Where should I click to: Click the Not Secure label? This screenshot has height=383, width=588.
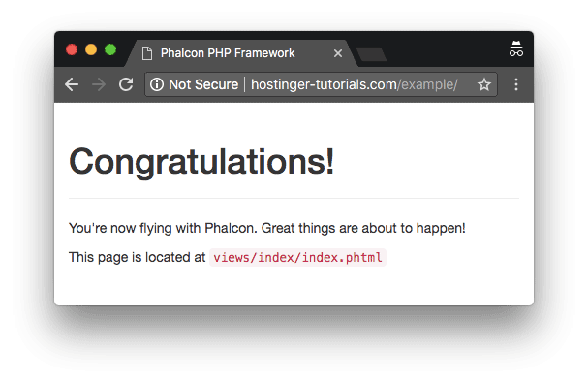tap(203, 84)
